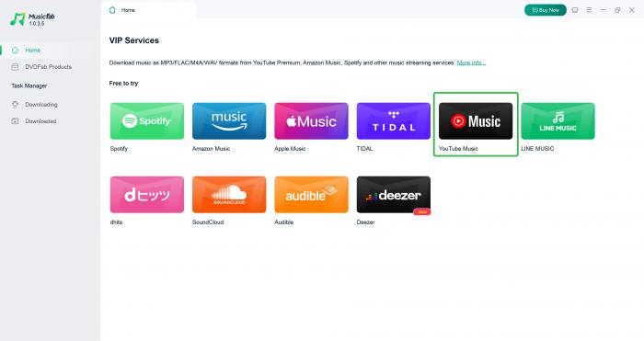This screenshot has height=341, width=644.
Task: Open the Spotify service tile
Action: point(147,121)
